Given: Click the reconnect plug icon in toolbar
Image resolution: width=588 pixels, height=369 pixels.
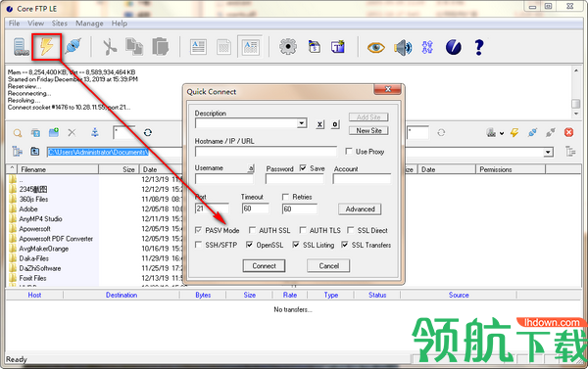Looking at the screenshot, I should click(73, 47).
